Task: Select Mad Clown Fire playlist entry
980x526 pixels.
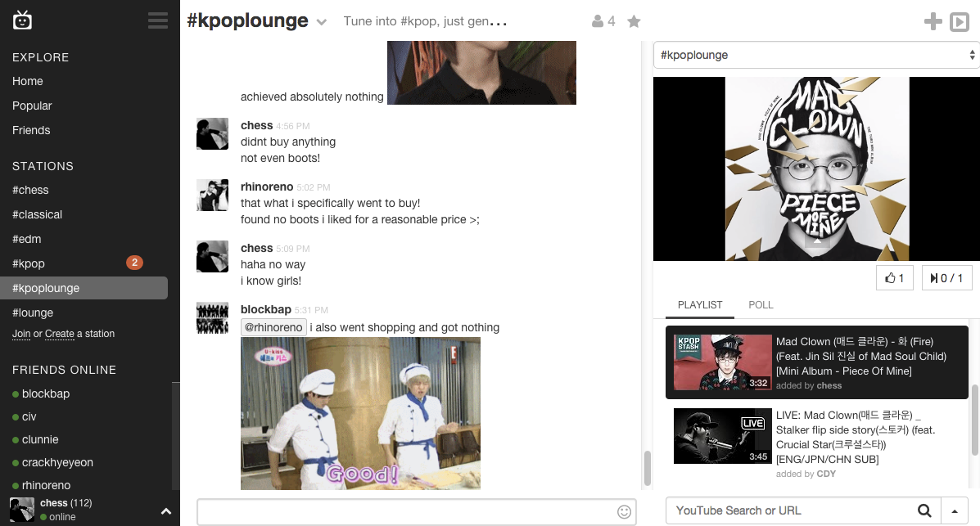Action: [817, 362]
